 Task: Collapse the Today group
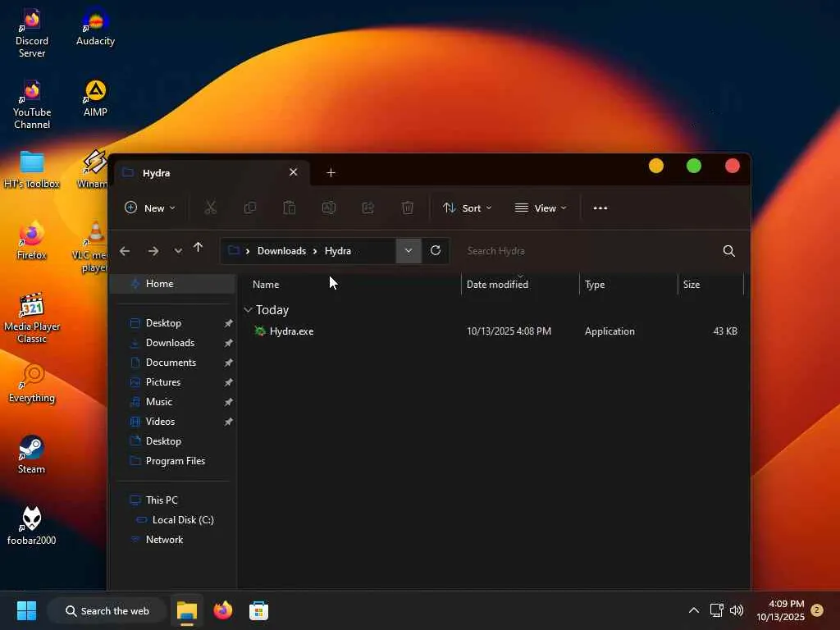click(248, 309)
